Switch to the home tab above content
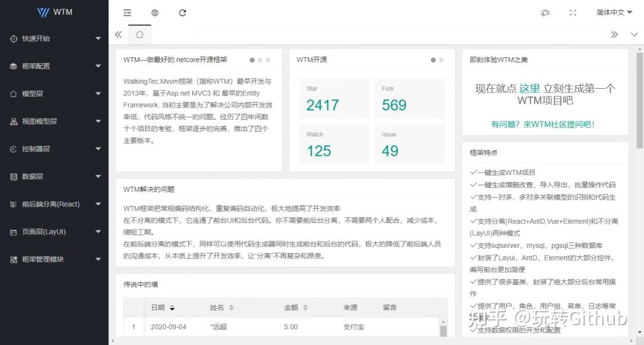Image resolution: width=644 pixels, height=345 pixels. [140, 35]
